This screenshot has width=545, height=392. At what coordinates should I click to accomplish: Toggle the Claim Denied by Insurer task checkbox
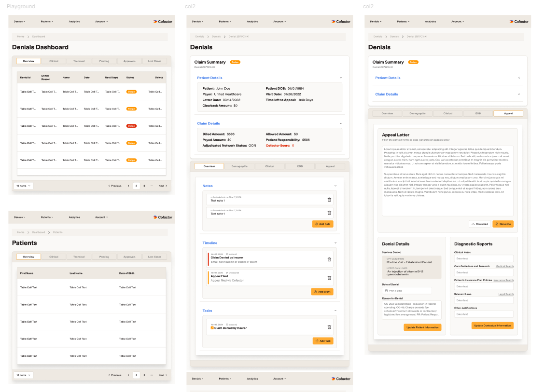coord(212,328)
